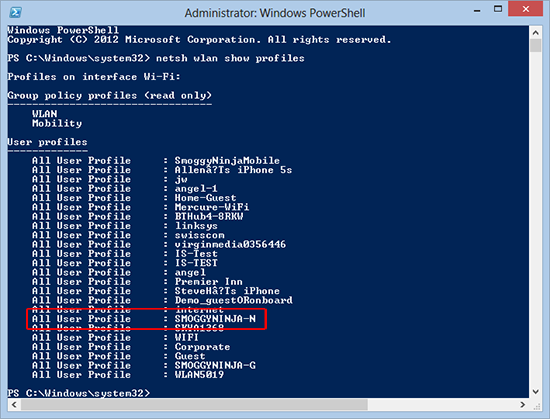
Task: Click the 'Profiles on interface Wi-Fi:' line
Action: [x=94, y=76]
